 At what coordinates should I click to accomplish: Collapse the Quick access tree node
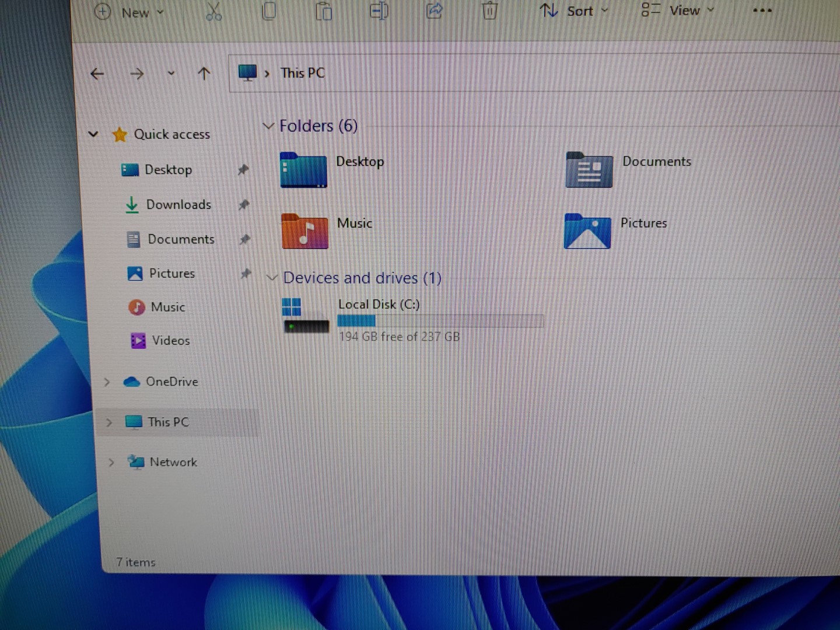(x=93, y=134)
